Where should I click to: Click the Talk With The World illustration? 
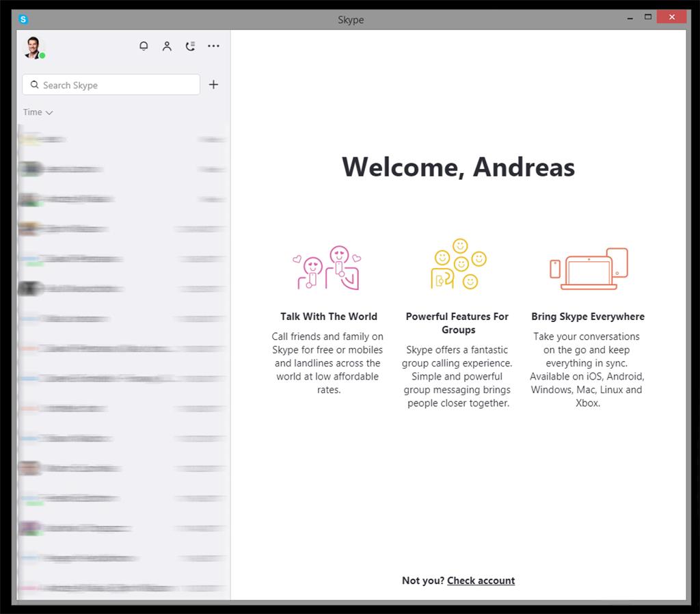[327, 267]
